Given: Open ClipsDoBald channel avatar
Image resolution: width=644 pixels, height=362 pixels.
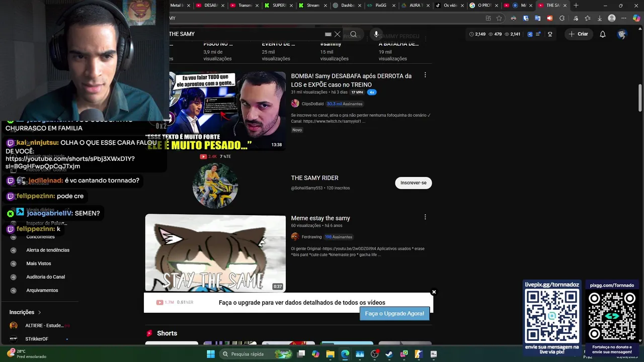Looking at the screenshot, I should point(295,104).
